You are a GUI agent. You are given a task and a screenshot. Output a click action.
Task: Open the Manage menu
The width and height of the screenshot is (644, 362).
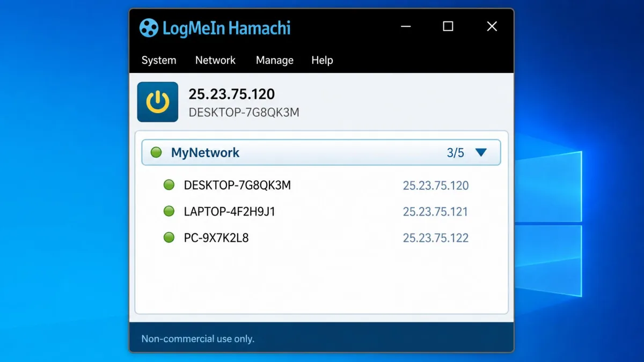point(275,61)
